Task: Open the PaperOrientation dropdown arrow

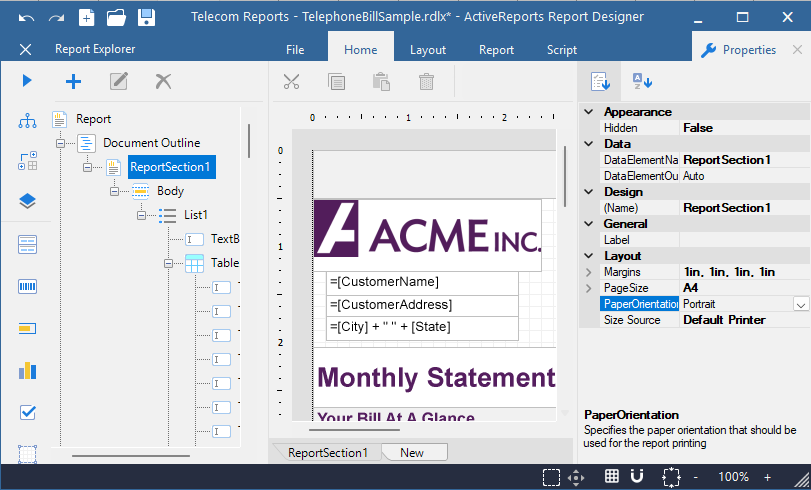Action: 801,304
